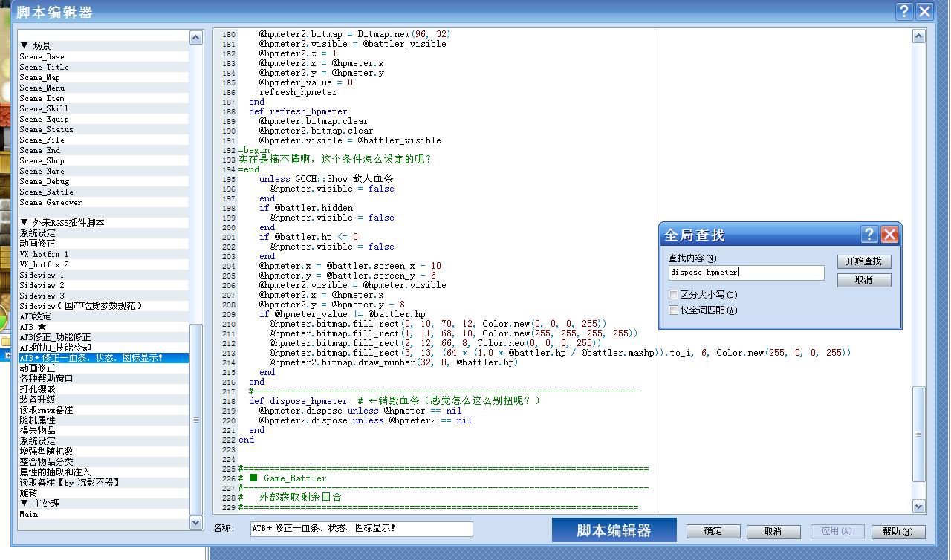
Task: Choose the 各种帮助窗口 script
Action: point(103,379)
